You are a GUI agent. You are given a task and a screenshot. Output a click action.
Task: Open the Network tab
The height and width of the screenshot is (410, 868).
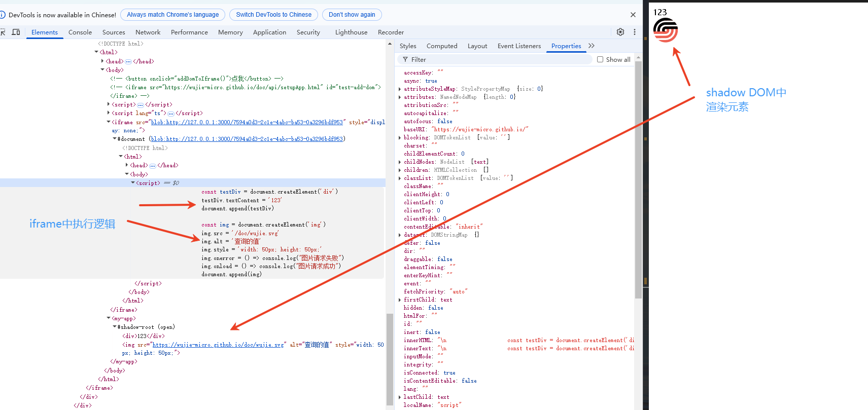pyautogui.click(x=148, y=32)
